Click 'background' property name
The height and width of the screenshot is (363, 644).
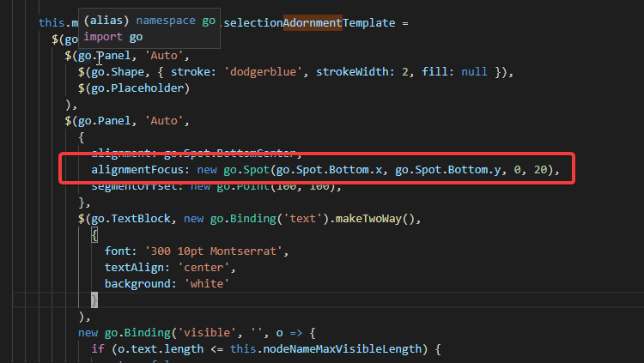pos(137,284)
